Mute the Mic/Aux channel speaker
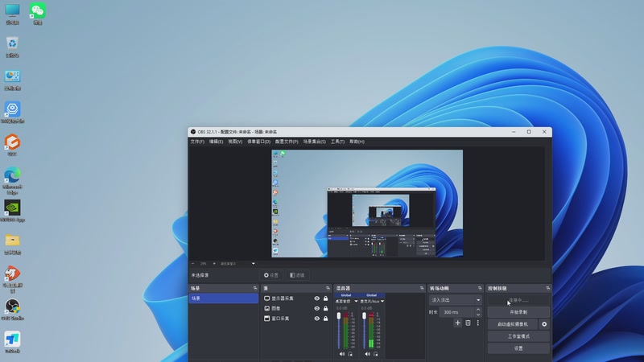 367,354
